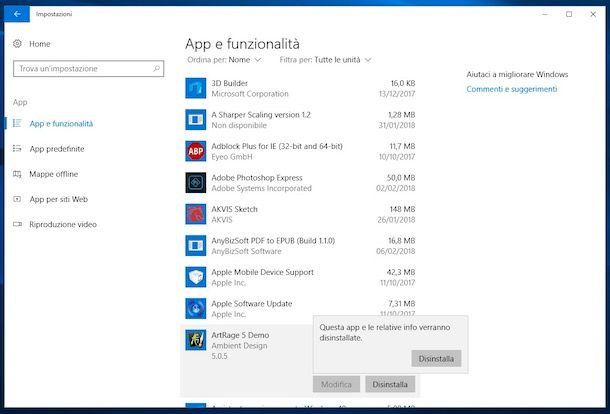Open the App e funzionalità section
The height and width of the screenshot is (414, 610).
pos(61,124)
